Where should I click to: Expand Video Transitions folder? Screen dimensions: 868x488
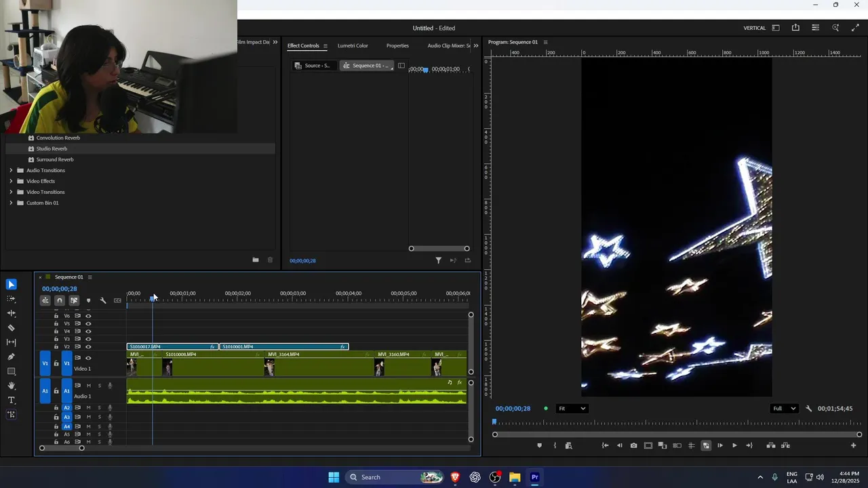[11, 192]
